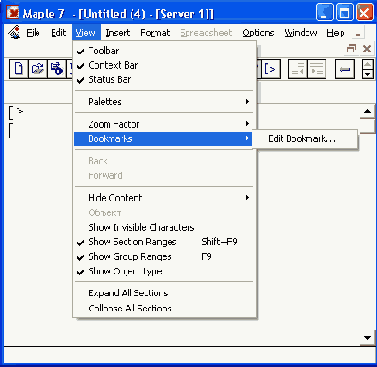Minimize the Maple 7 window
This screenshot has height=367, width=377.
[325, 13]
